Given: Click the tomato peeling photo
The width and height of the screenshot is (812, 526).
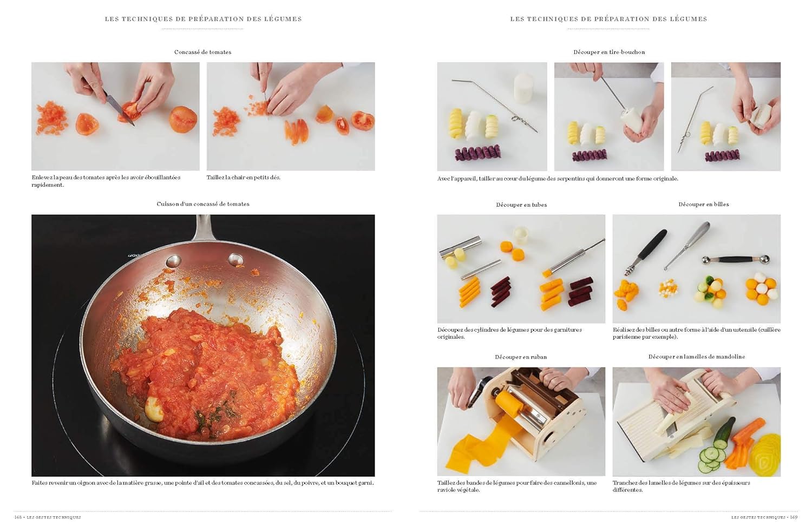Looking at the screenshot, I should click(x=115, y=116).
